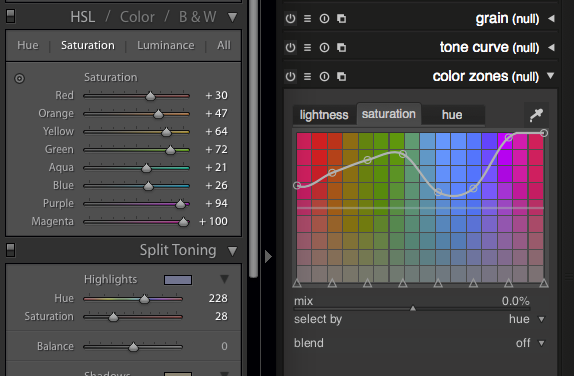
Task: Click the Green saturation value +72
Action: click(x=216, y=149)
